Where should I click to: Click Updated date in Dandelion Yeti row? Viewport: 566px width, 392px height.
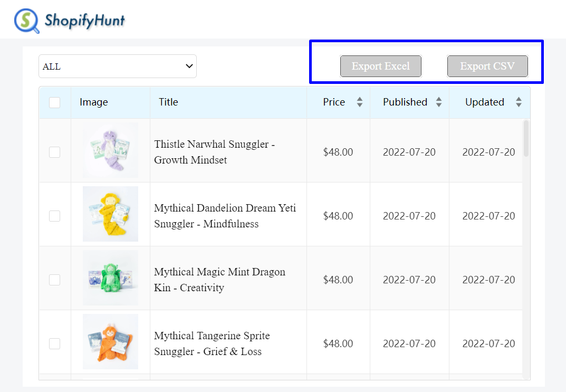(x=489, y=216)
